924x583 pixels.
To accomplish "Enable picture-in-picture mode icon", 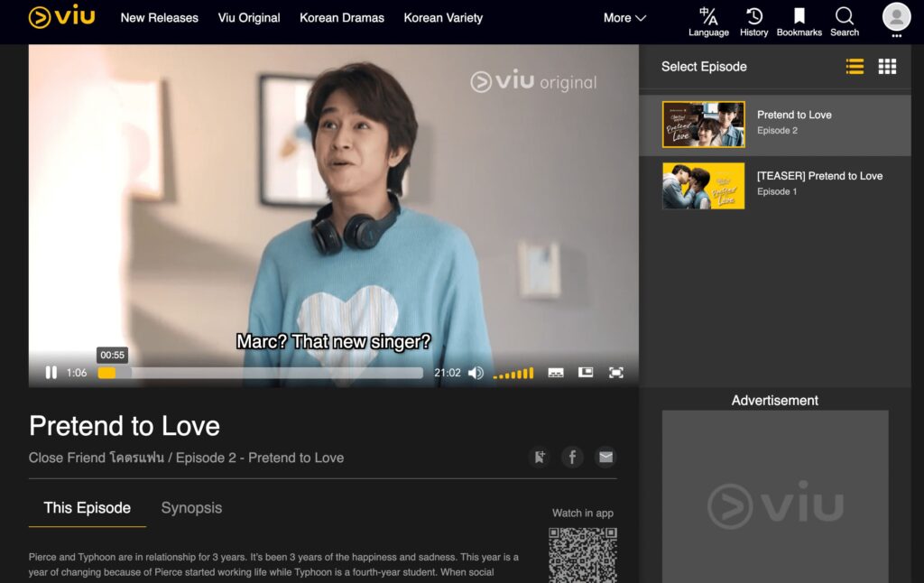I will click(x=585, y=372).
